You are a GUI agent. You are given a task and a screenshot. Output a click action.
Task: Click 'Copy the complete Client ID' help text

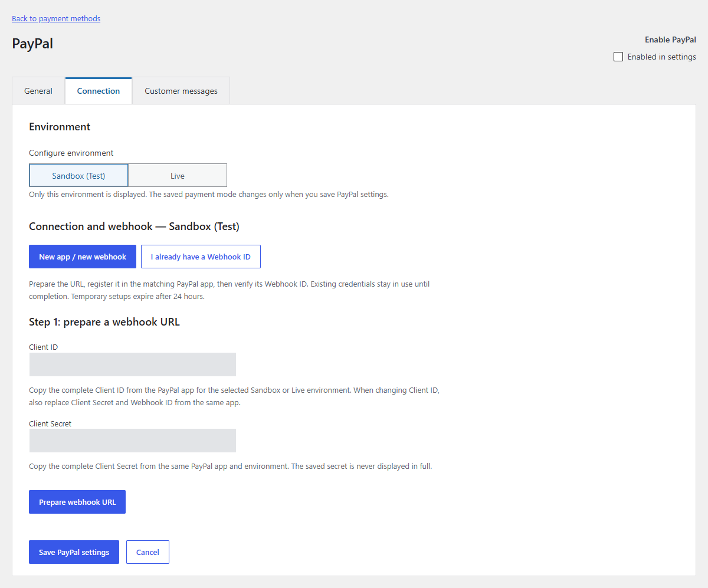click(x=234, y=396)
